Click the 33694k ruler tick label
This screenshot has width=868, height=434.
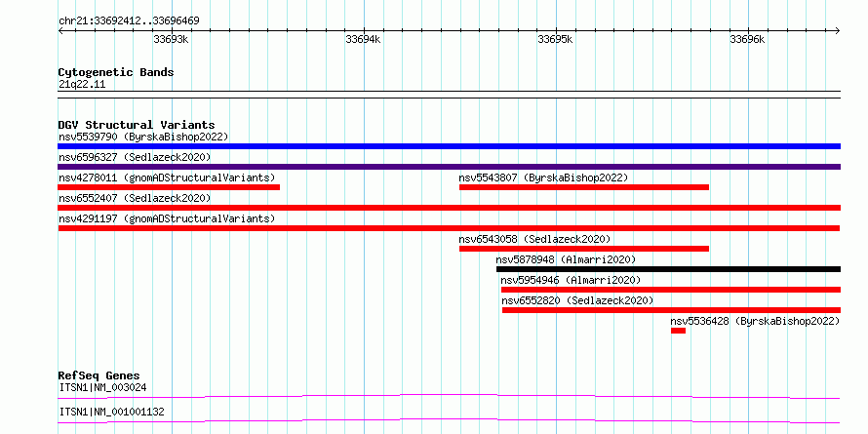[x=363, y=40]
